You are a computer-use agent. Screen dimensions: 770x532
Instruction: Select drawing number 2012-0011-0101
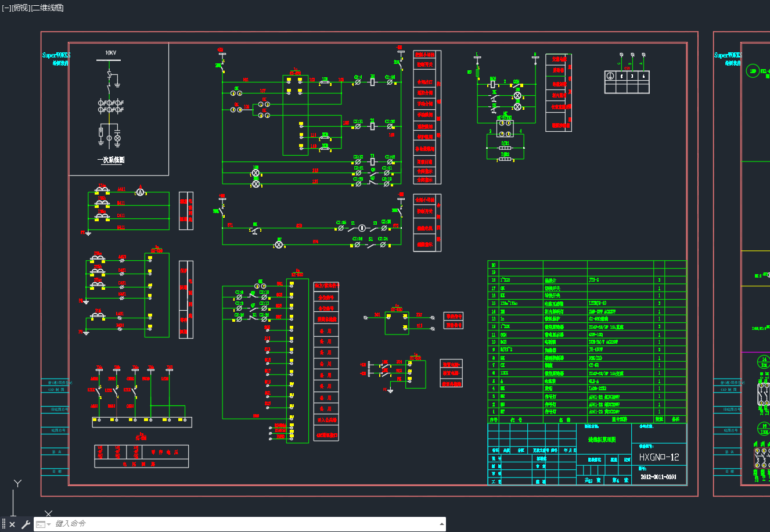(659, 477)
